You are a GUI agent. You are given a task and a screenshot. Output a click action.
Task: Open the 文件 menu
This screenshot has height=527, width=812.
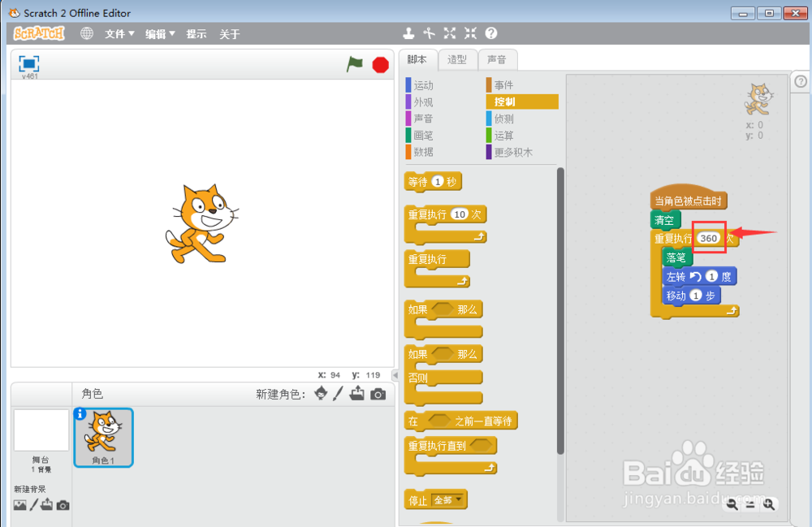tap(119, 33)
